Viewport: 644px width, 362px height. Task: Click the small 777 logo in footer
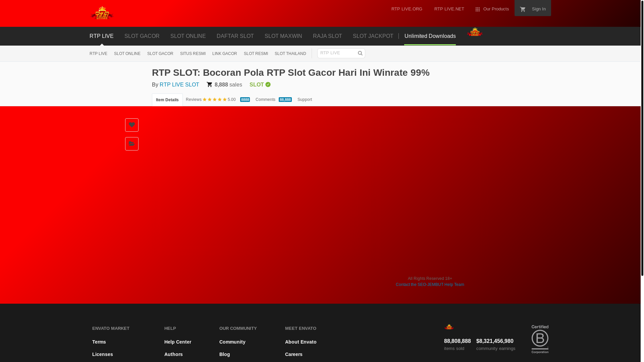[x=449, y=327]
